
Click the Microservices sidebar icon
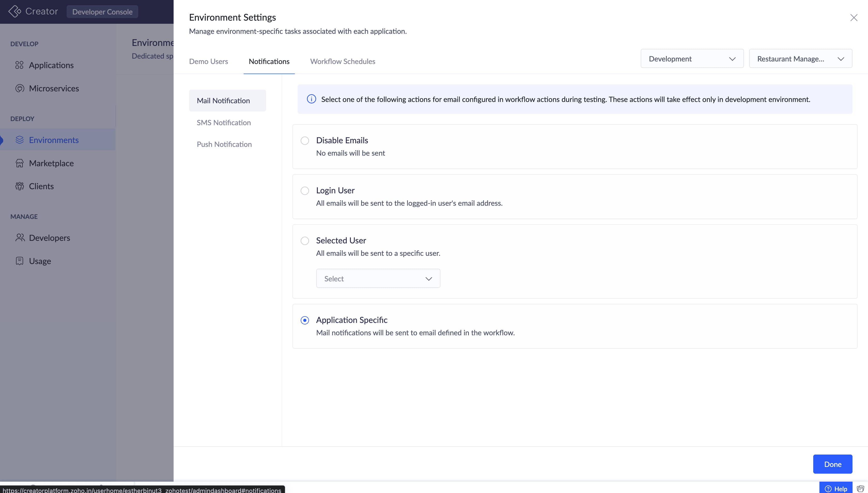(x=20, y=88)
